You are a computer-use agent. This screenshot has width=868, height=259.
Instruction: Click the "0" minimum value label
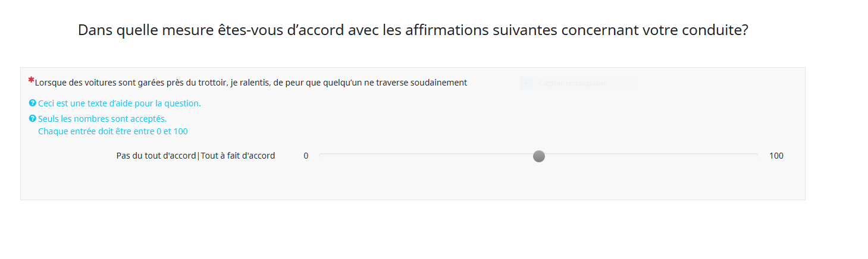tap(306, 156)
